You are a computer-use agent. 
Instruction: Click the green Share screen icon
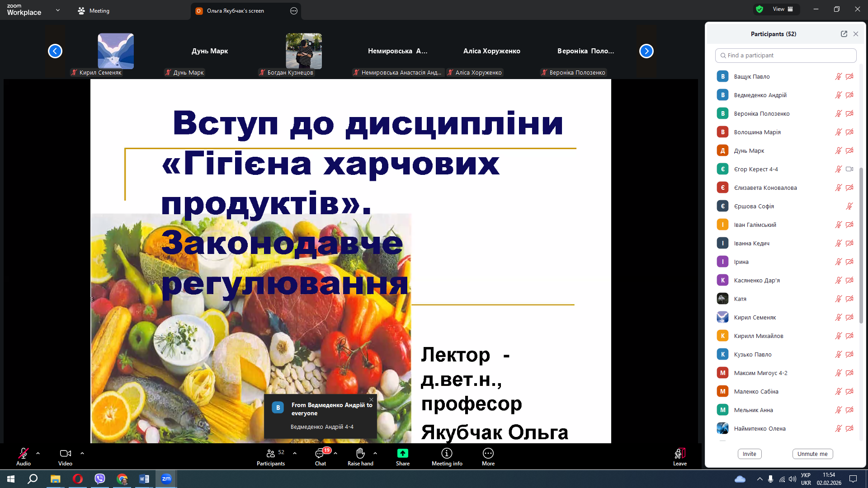click(402, 454)
